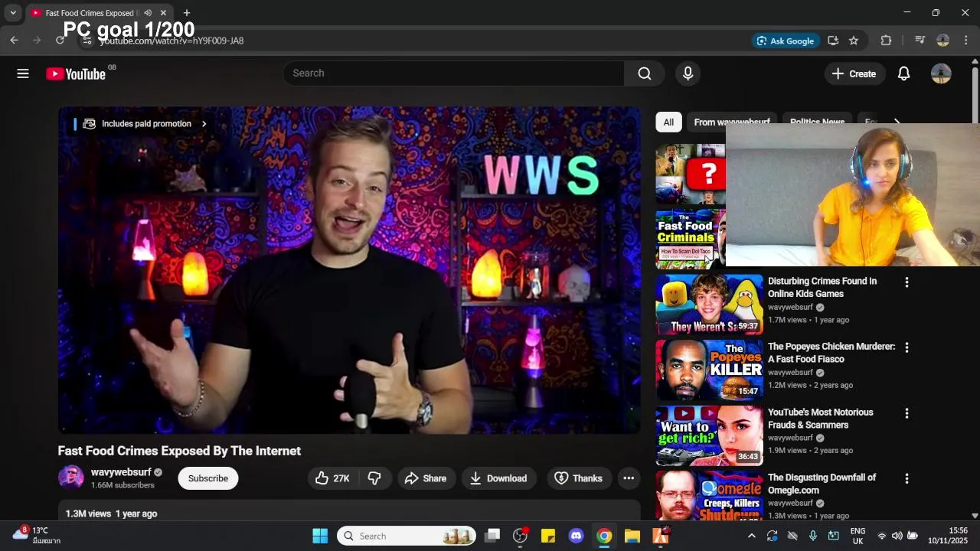Select the From wavywebsurf chip
This screenshot has height=551, width=980.
732,122
